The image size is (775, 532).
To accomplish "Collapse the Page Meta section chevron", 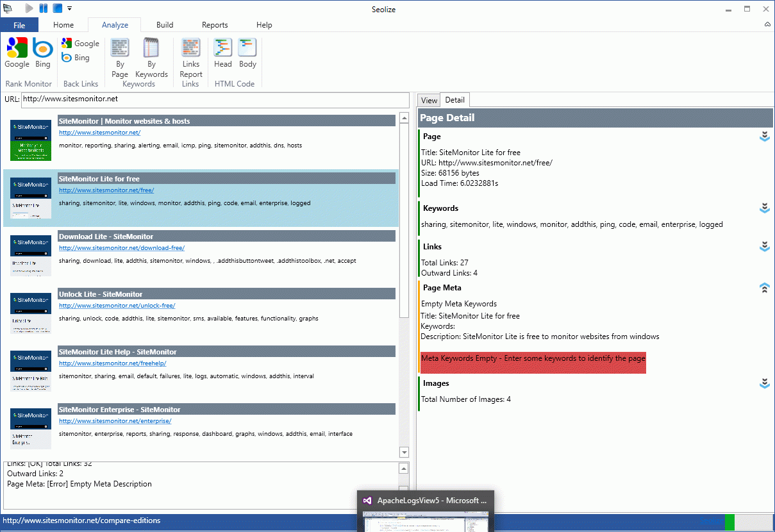I will click(x=764, y=288).
